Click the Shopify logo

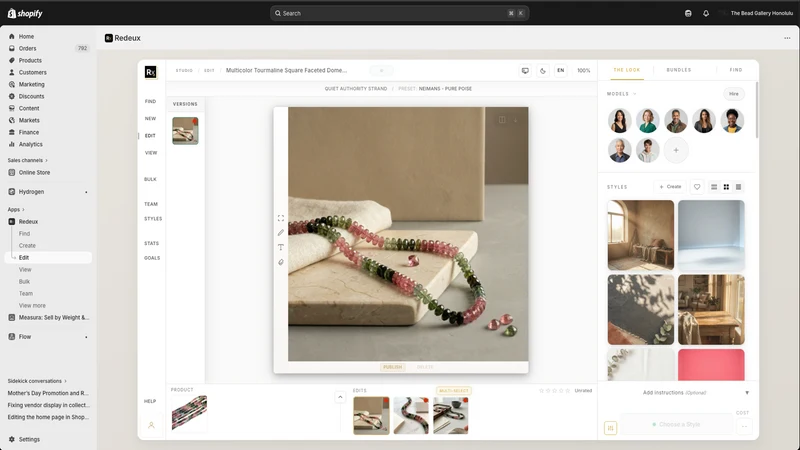(25, 13)
